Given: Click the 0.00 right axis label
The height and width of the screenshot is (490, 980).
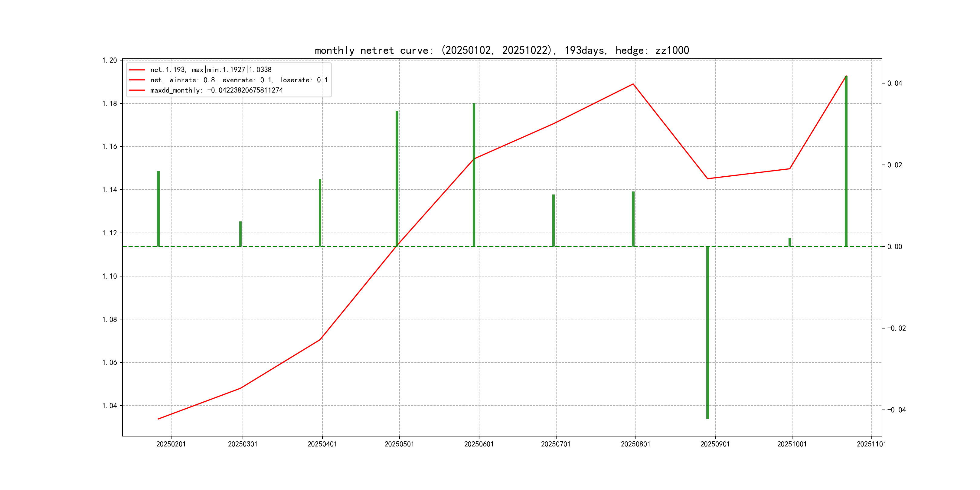Looking at the screenshot, I should pyautogui.click(x=894, y=247).
